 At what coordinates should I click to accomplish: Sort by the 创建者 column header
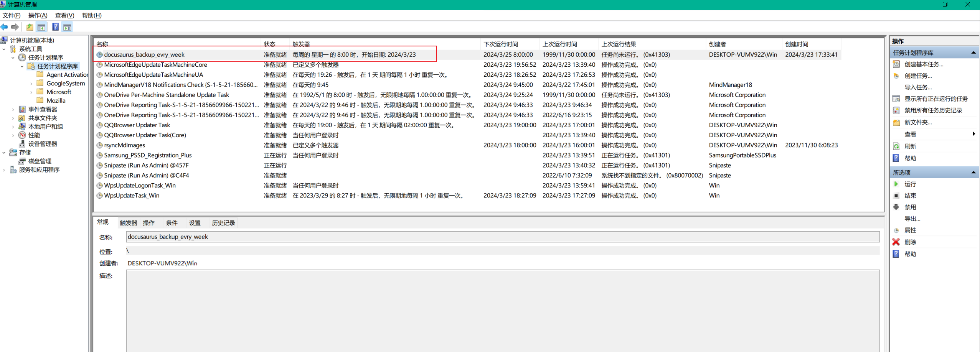744,44
